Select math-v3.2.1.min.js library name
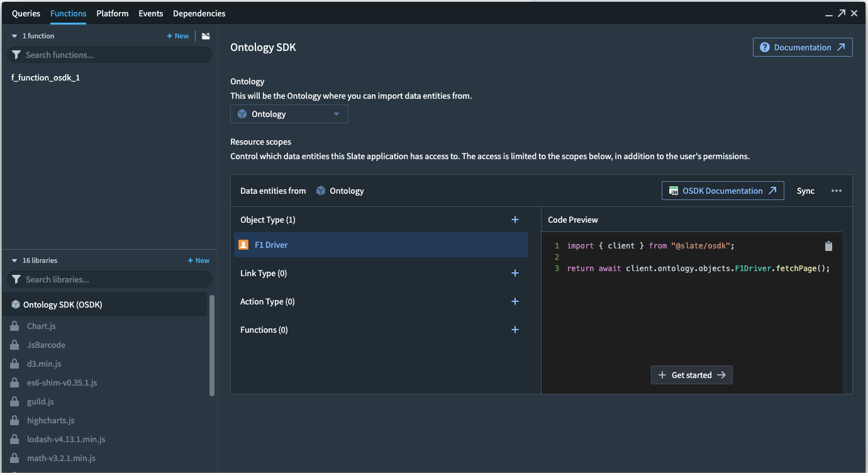The image size is (868, 473). pos(62,458)
